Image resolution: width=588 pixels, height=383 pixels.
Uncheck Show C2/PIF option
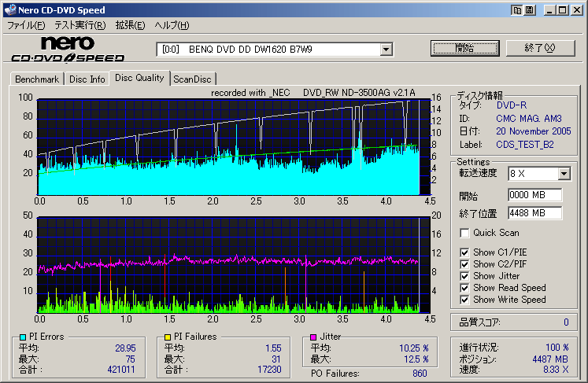464,264
